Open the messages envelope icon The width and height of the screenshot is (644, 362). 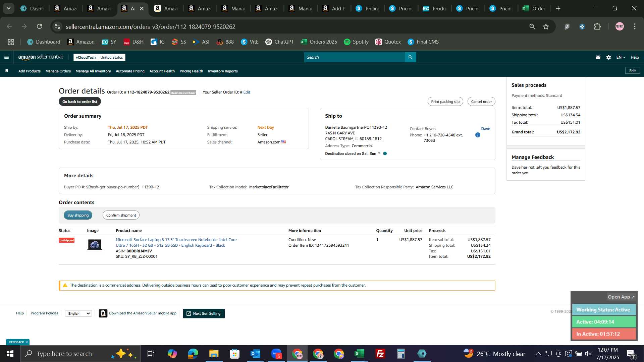tap(598, 57)
